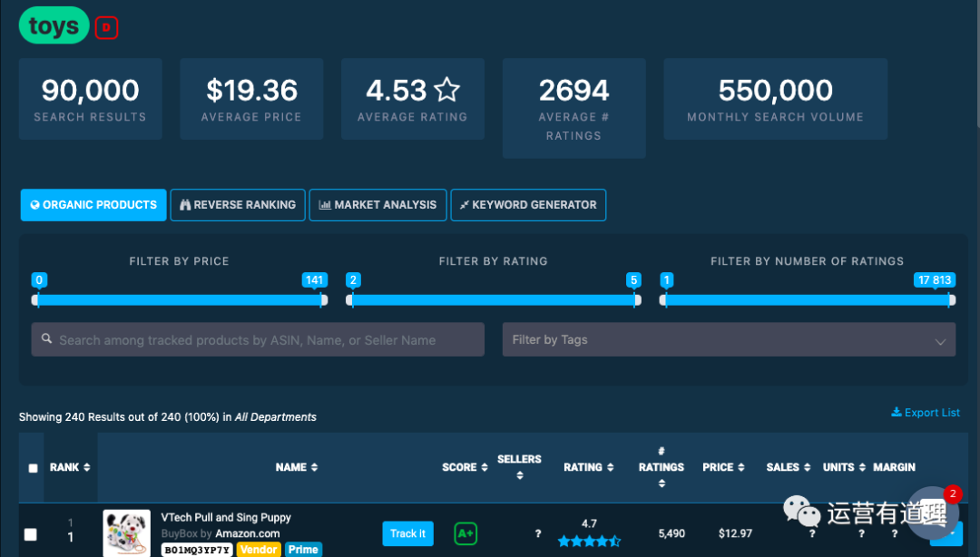
Task: Toggle the select-all checkbox in table header
Action: [x=34, y=468]
